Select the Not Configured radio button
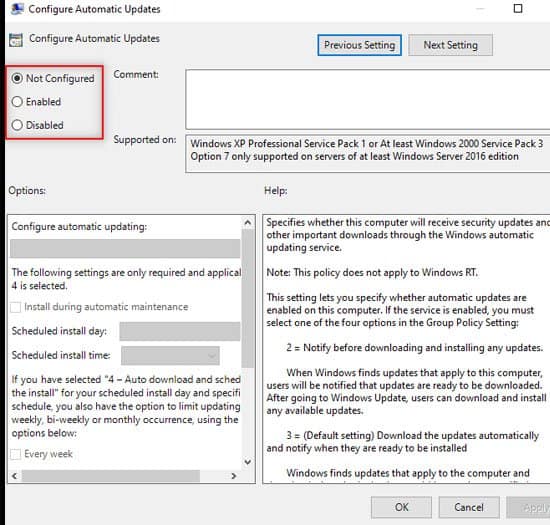 pos(17,78)
